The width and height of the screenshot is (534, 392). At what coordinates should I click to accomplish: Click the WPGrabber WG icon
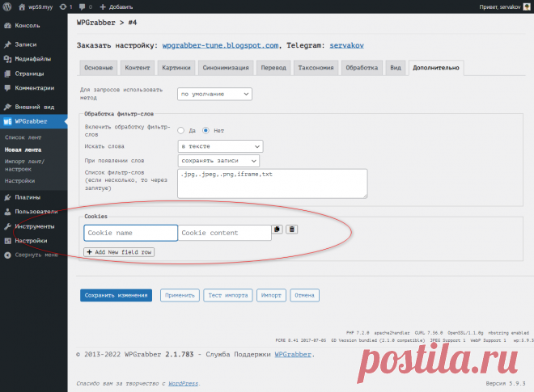tap(7, 121)
